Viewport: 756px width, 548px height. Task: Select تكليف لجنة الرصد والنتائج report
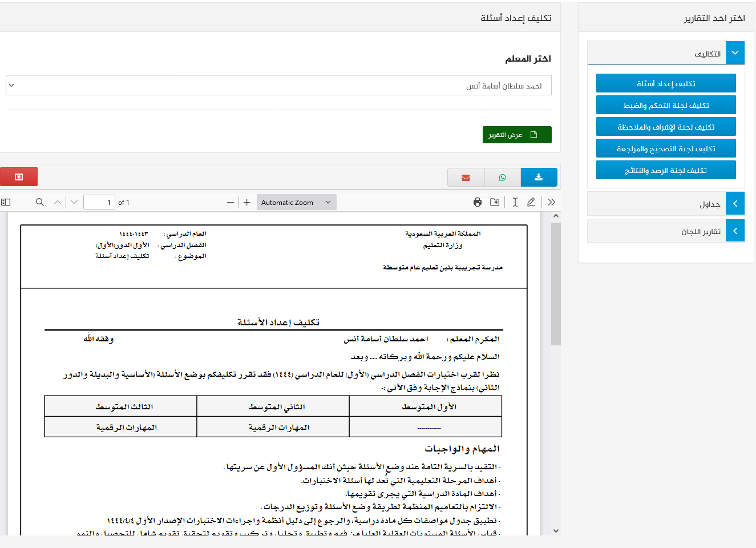(666, 170)
